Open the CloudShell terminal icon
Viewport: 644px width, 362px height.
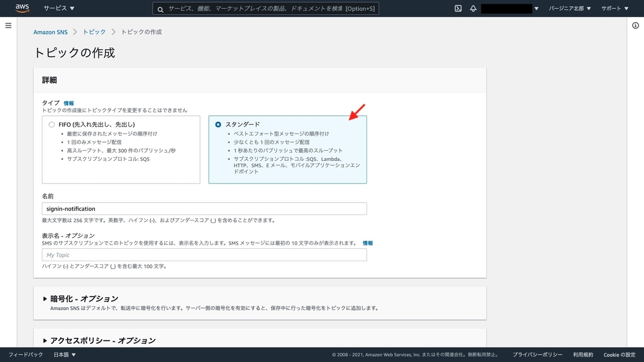tap(458, 9)
